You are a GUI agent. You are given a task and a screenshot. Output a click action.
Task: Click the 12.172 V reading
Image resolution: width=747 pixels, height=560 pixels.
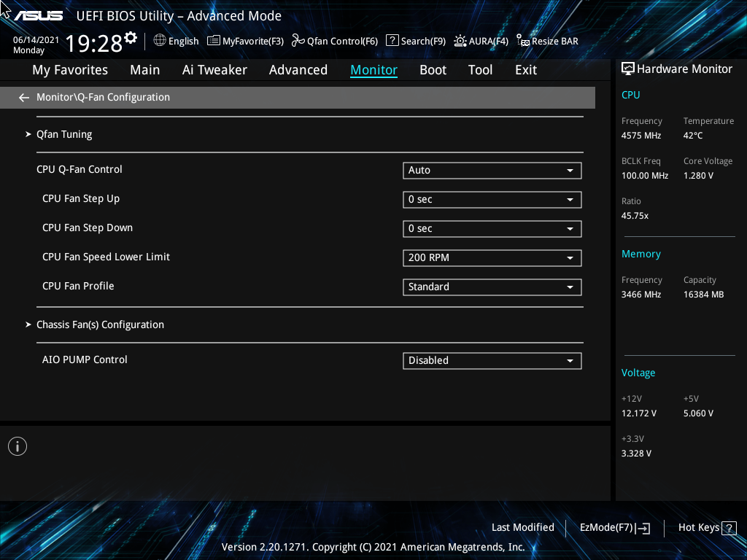pyautogui.click(x=639, y=413)
